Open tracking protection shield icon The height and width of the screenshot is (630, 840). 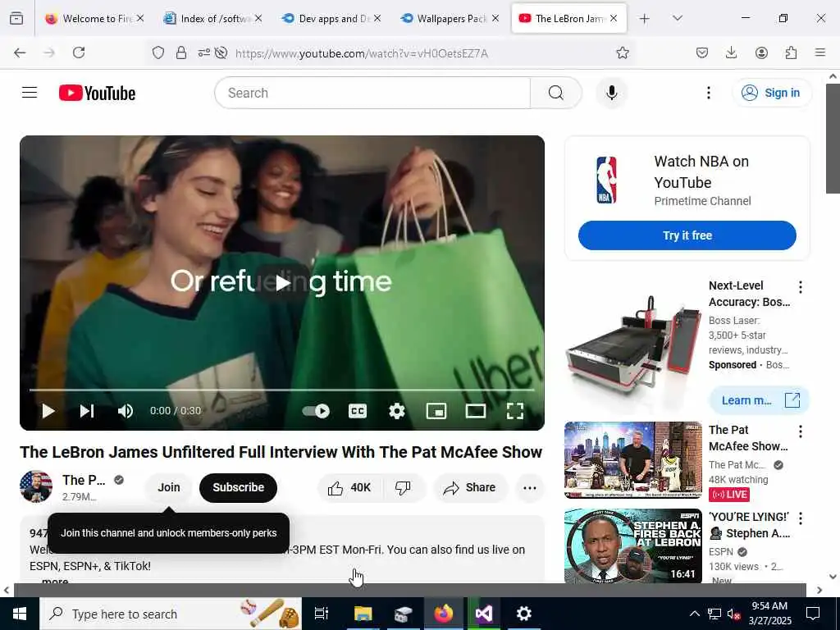(x=158, y=52)
